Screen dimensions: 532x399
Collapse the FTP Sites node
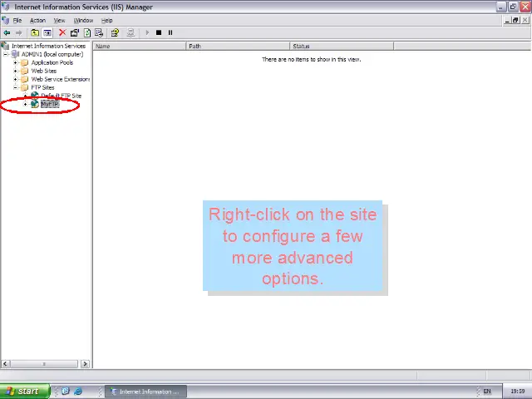coord(15,87)
